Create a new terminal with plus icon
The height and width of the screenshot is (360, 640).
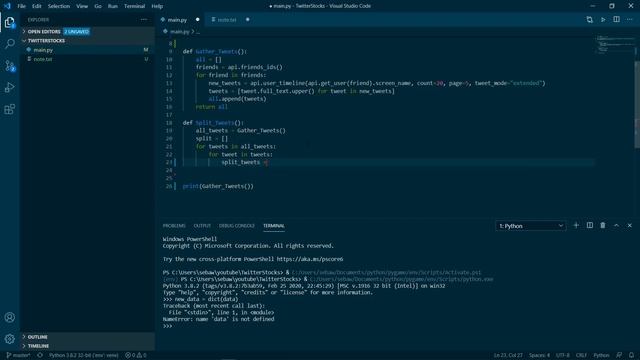coord(576,225)
